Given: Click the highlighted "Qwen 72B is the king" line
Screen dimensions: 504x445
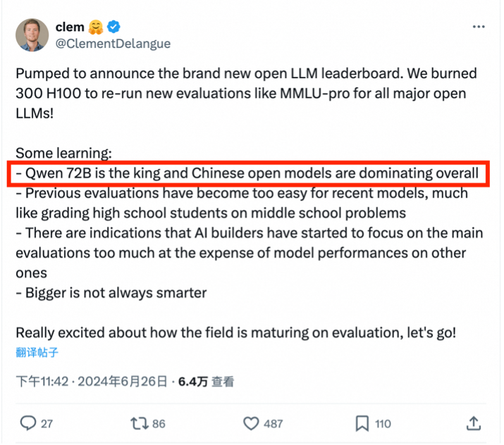Looking at the screenshot, I should pos(247,173).
